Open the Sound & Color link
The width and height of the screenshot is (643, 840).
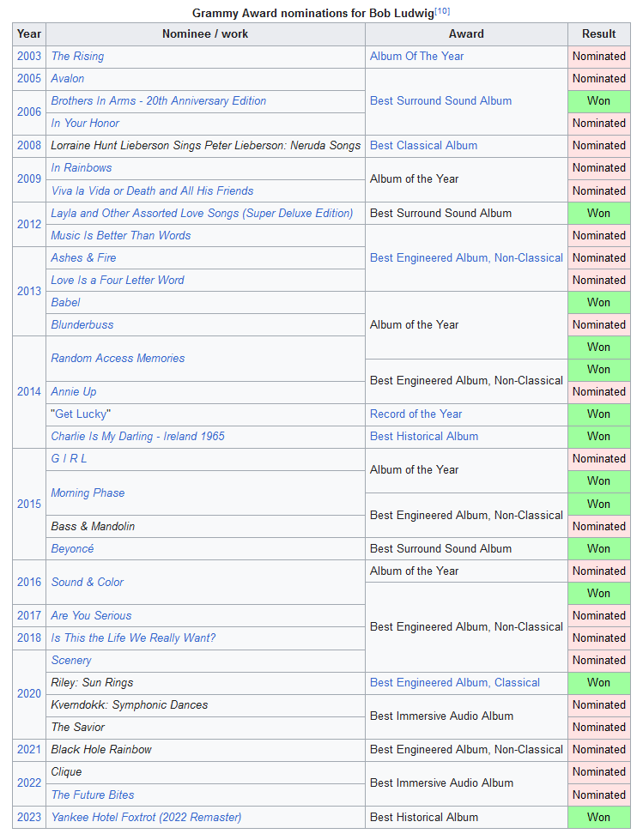[x=88, y=583]
